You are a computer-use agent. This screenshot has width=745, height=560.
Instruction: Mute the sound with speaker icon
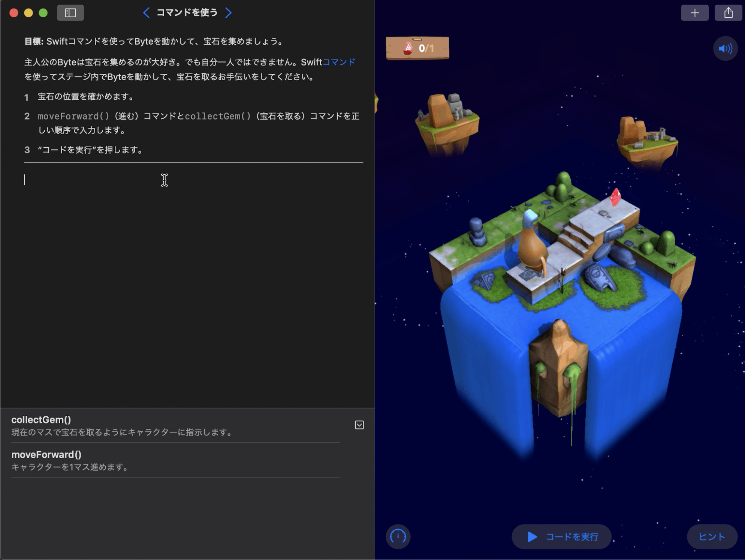725,48
